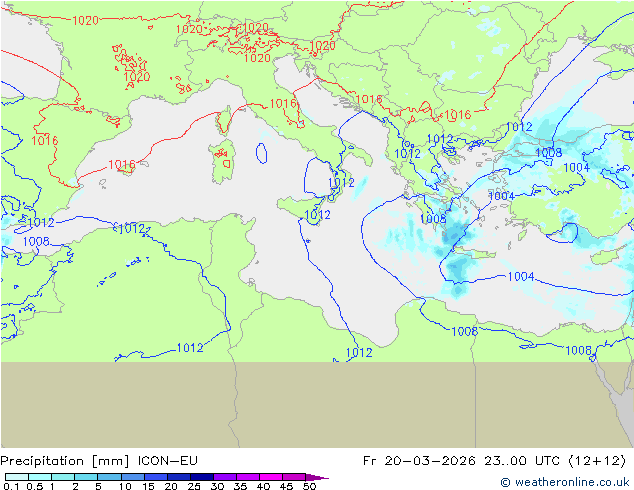Click the red 1016 label over northern Spain

pyautogui.click(x=44, y=141)
